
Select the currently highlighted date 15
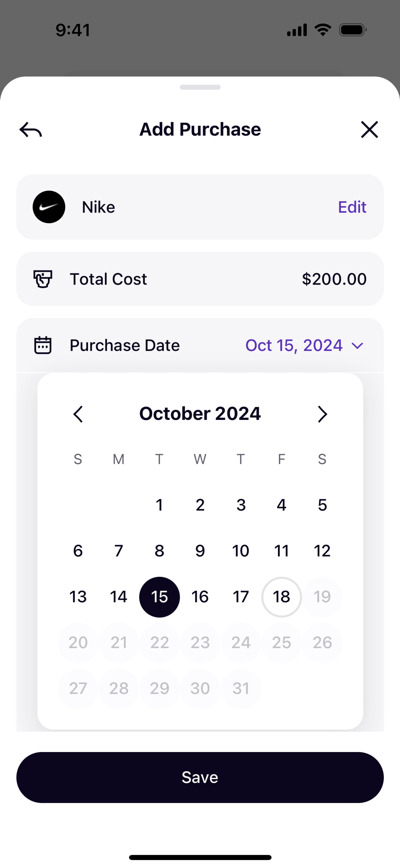point(159,597)
